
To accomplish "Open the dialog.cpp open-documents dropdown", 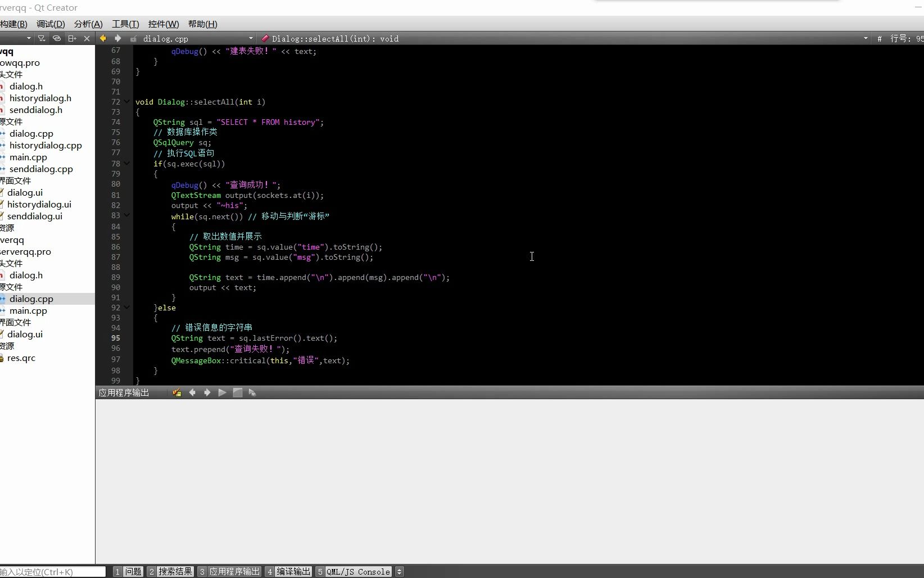I will click(x=251, y=38).
